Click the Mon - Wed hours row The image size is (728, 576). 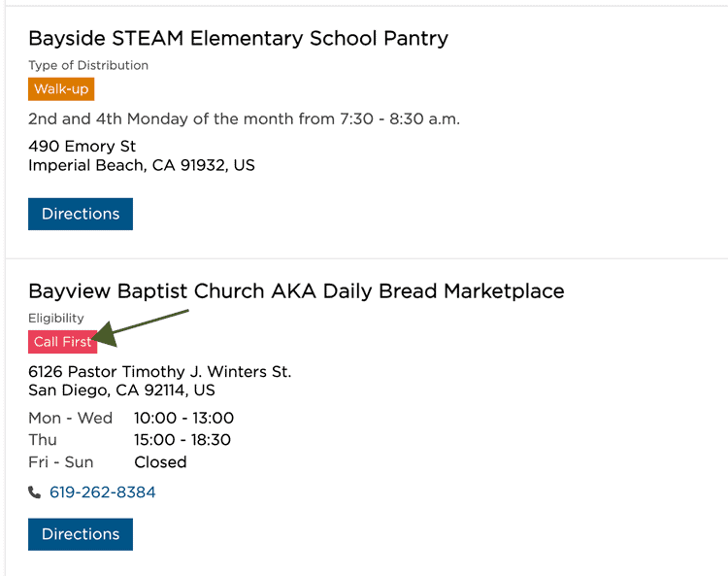tap(131, 418)
